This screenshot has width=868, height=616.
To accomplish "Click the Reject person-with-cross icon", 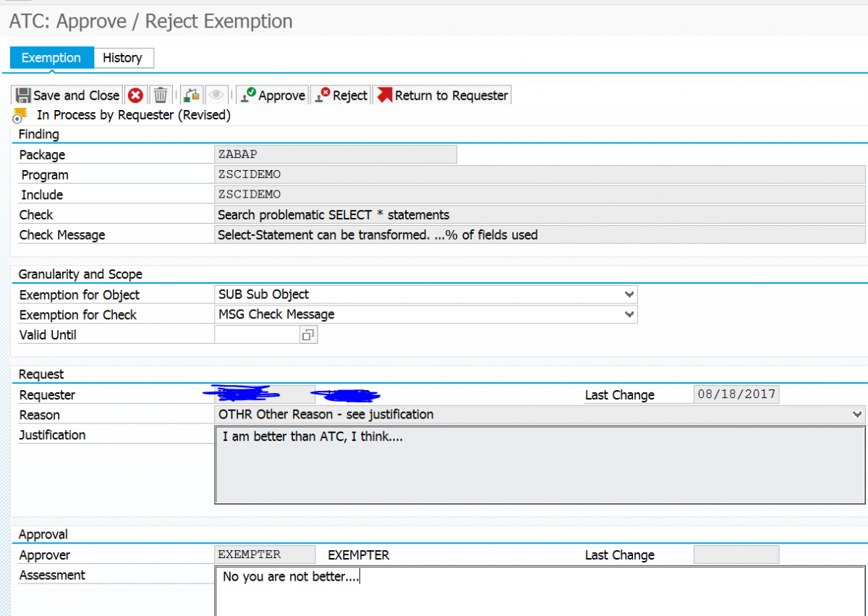I will [320, 94].
